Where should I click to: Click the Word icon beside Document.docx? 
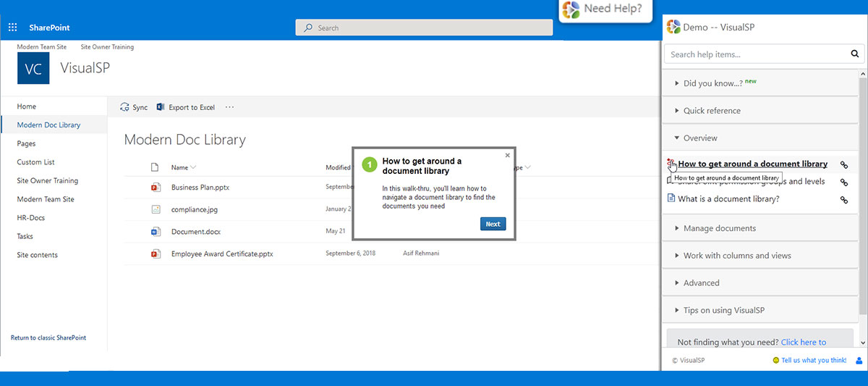[155, 232]
